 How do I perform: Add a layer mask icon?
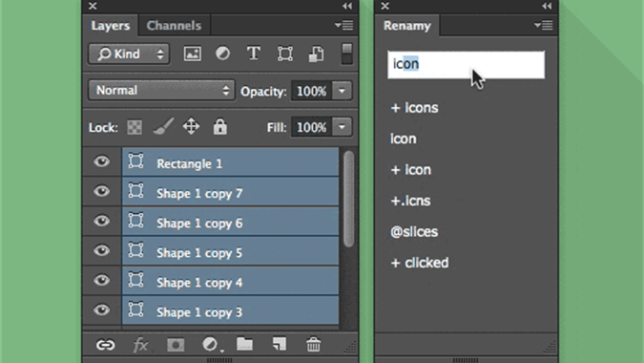tap(176, 345)
